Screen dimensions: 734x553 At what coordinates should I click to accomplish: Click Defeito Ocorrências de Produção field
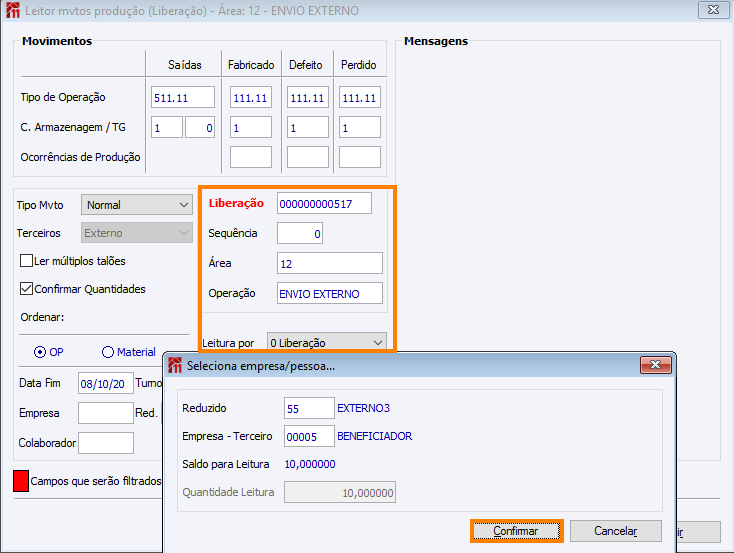pos(308,157)
